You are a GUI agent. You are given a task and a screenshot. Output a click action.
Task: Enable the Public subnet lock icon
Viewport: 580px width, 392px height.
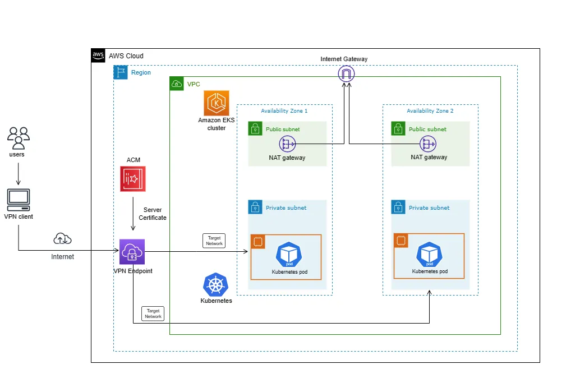tap(255, 128)
